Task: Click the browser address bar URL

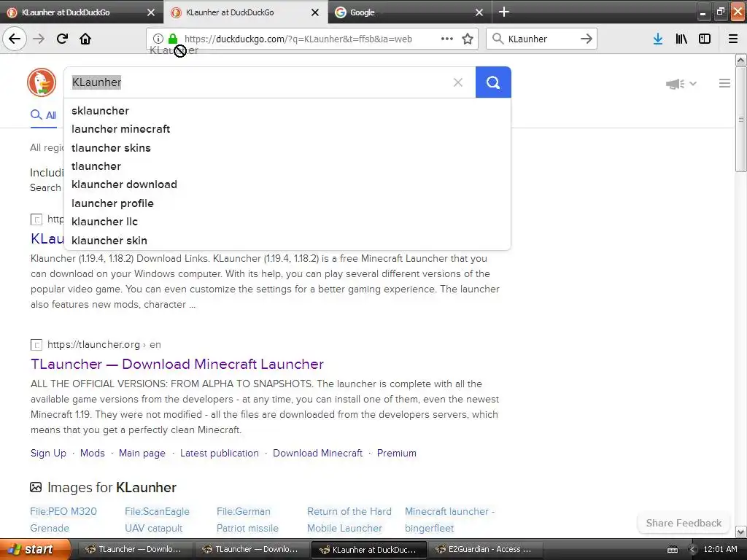Action: 298,39
